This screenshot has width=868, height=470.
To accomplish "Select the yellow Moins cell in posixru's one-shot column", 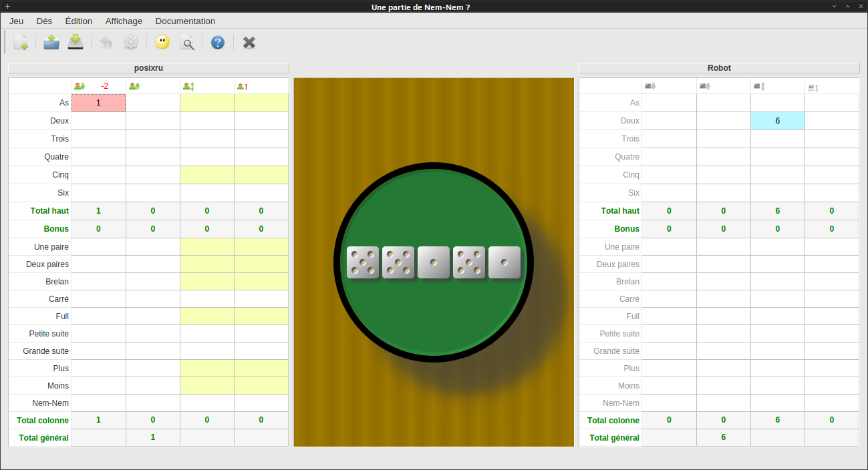I will (261, 386).
